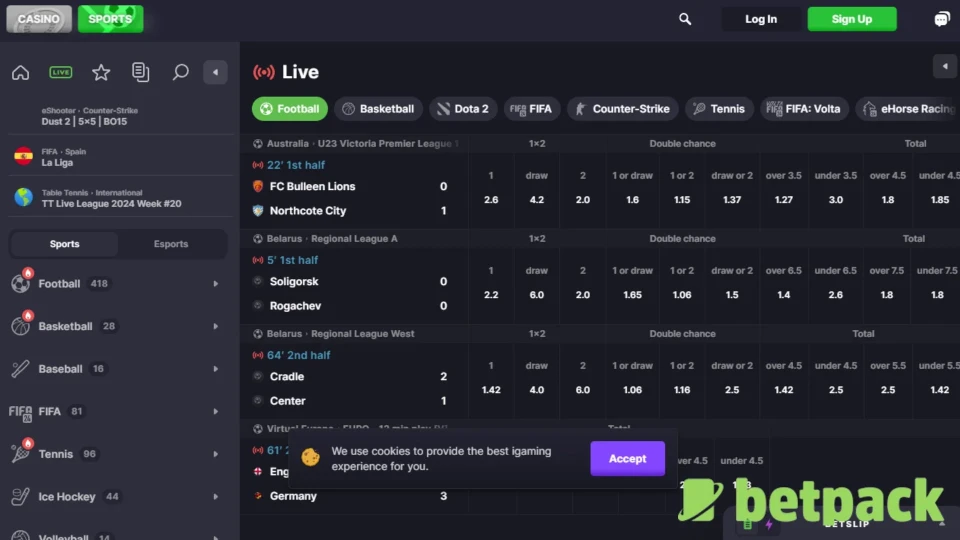
Task: Collapse the left sidebar arrow
Action: point(216,72)
